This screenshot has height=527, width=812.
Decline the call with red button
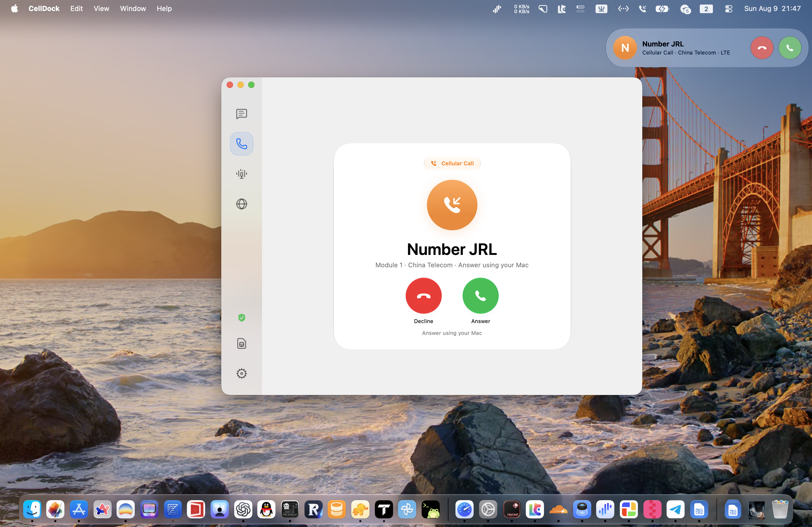coord(423,295)
